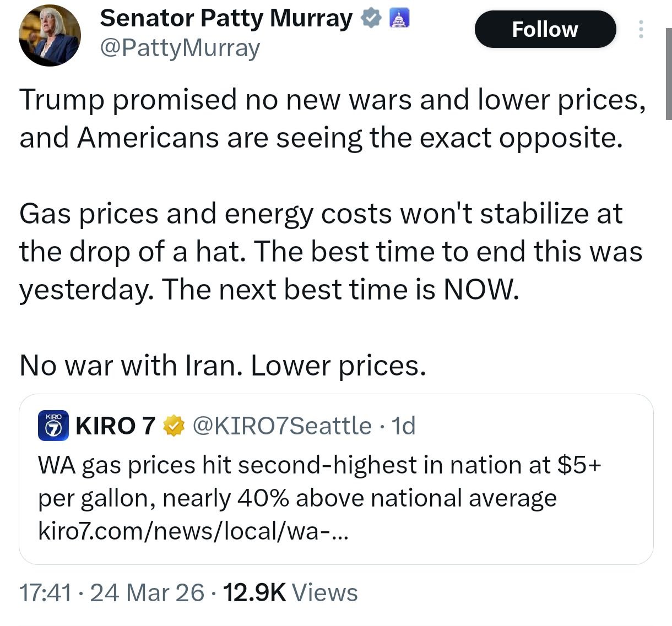
Task: Click the 'Trump promised no new wars' paragraph
Action: pyautogui.click(x=330, y=118)
